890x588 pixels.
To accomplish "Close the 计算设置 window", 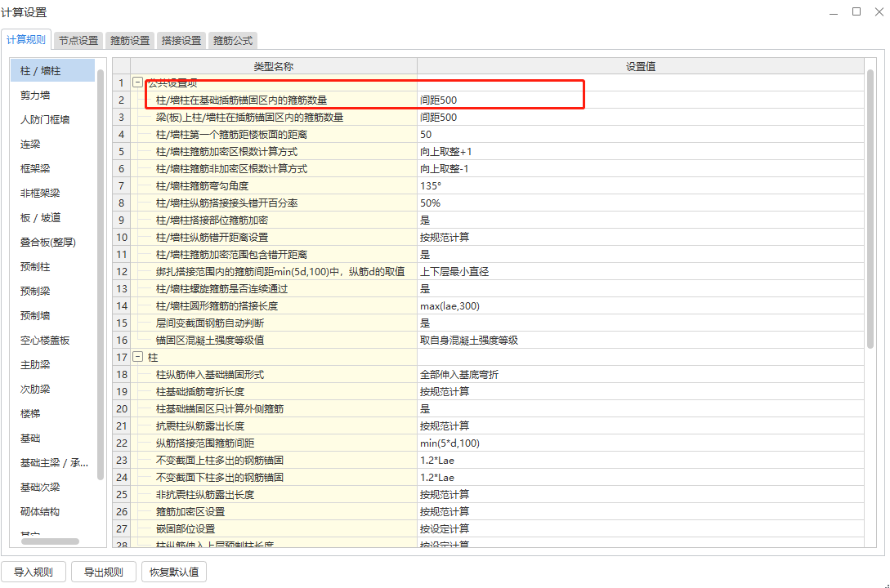I will 879,11.
